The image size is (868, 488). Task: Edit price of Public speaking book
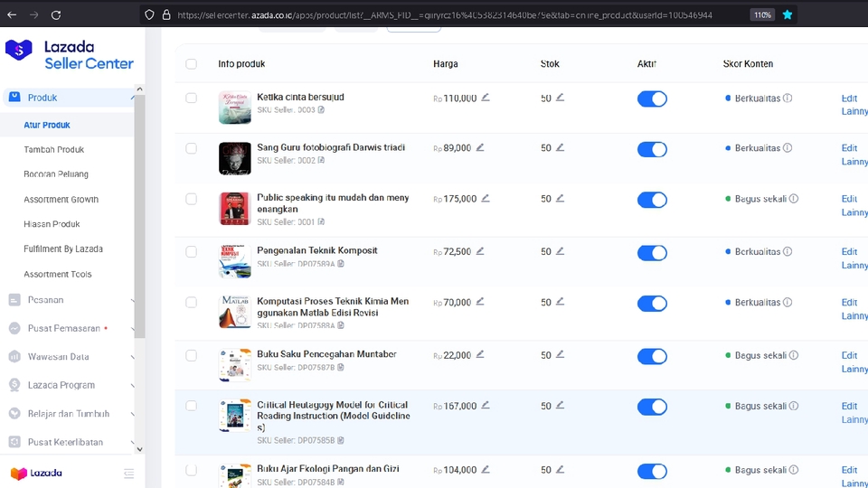click(x=486, y=198)
